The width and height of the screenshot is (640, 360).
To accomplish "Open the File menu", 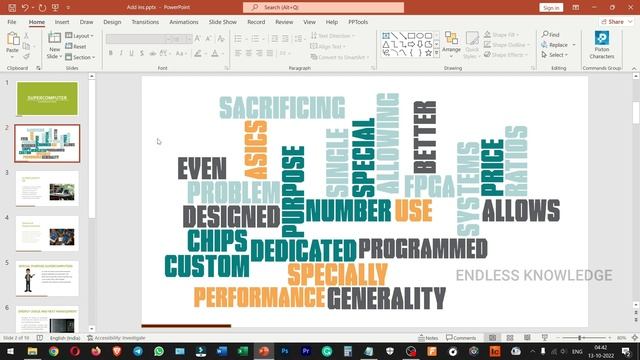I will pos(12,22).
